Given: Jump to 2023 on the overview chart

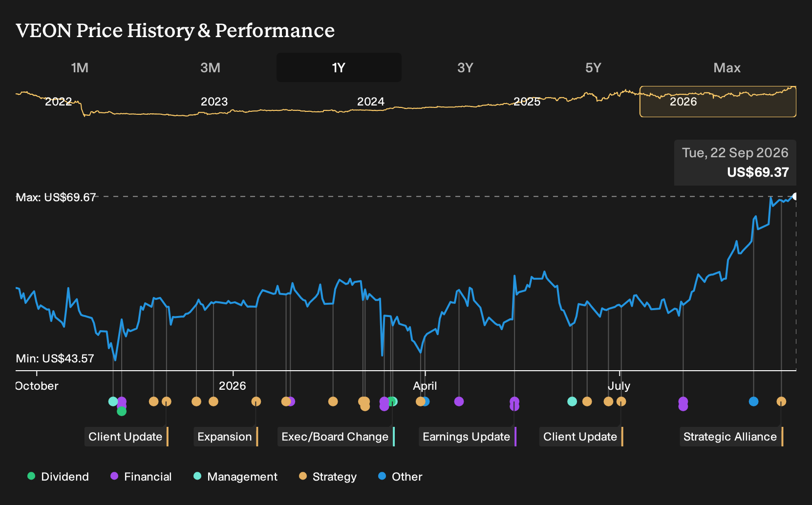Looking at the screenshot, I should pyautogui.click(x=214, y=102).
